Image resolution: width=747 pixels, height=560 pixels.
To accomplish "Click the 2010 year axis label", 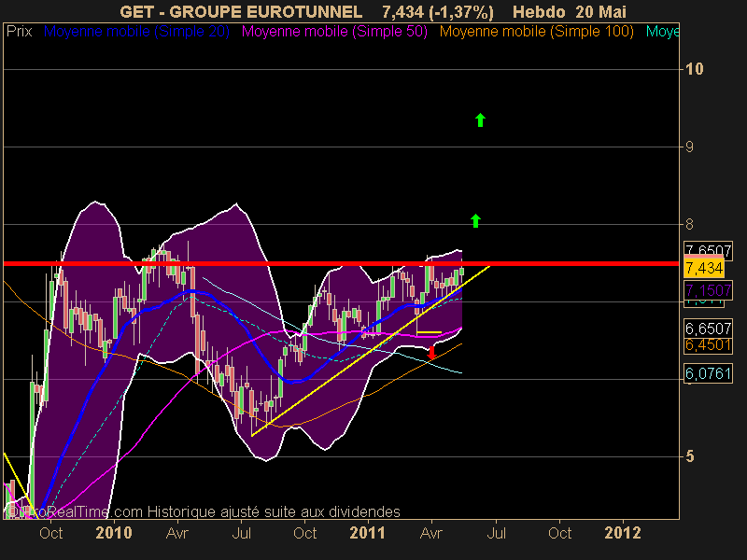I will [114, 533].
